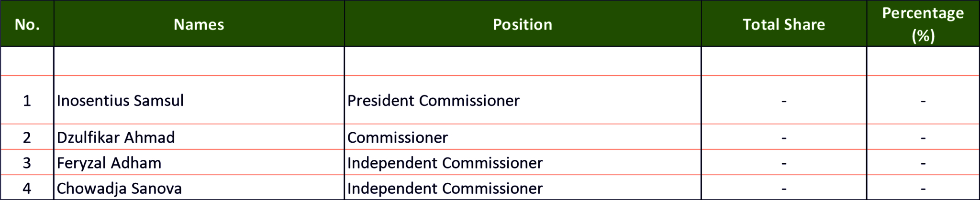Image resolution: width=980 pixels, height=200 pixels.
Task: Select Inosentius Samsul's Total Share cell
Action: coord(783,101)
